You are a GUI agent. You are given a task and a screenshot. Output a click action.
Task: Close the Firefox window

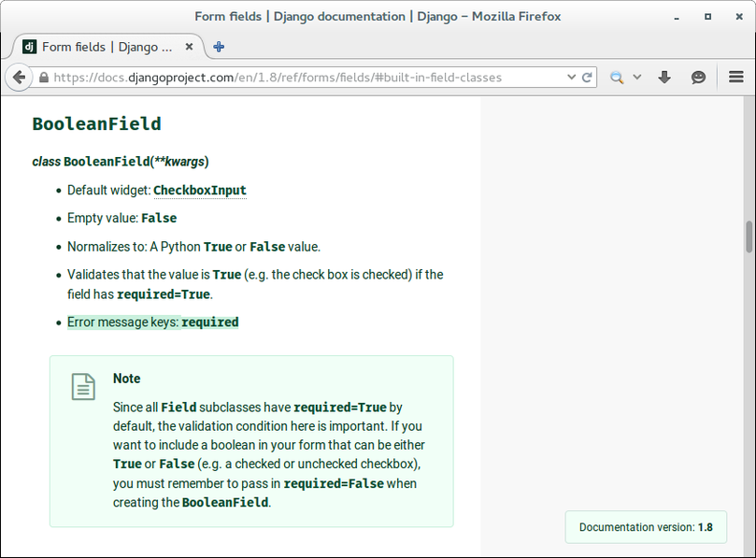coord(739,17)
